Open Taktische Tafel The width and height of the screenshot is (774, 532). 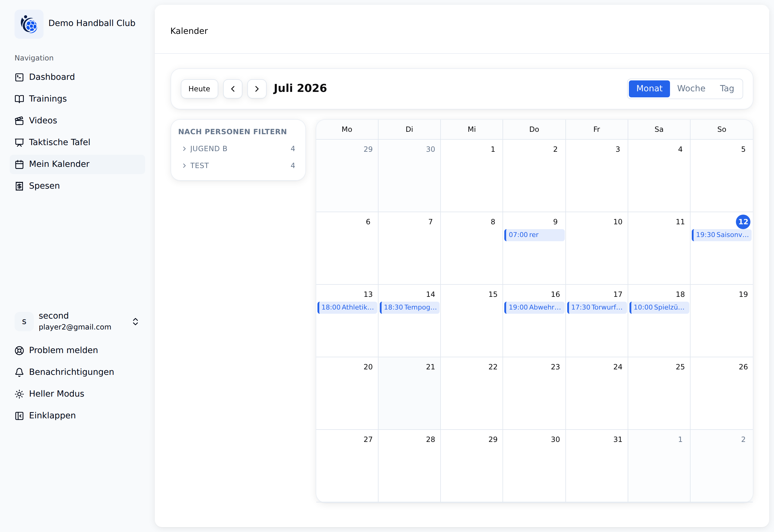(x=77, y=142)
